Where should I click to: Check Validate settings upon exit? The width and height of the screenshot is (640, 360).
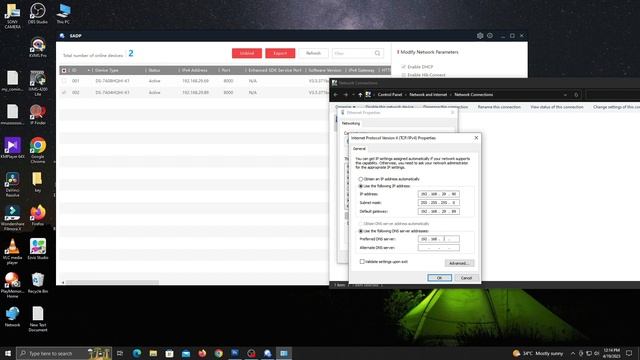[362, 262]
